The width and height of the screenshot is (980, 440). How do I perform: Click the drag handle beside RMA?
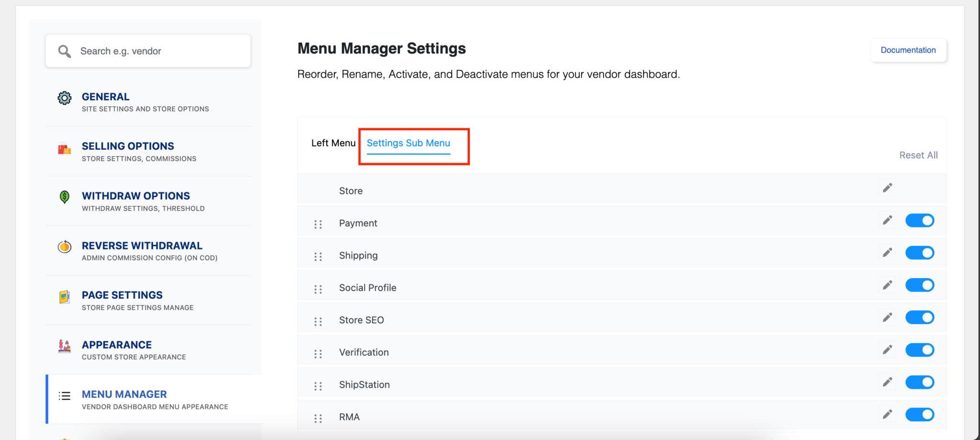tap(318, 418)
